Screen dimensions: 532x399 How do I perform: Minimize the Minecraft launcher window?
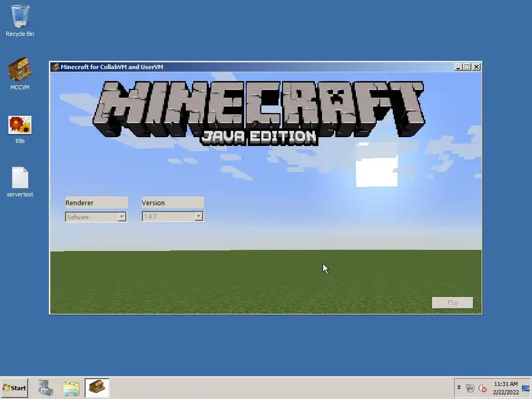(x=458, y=67)
